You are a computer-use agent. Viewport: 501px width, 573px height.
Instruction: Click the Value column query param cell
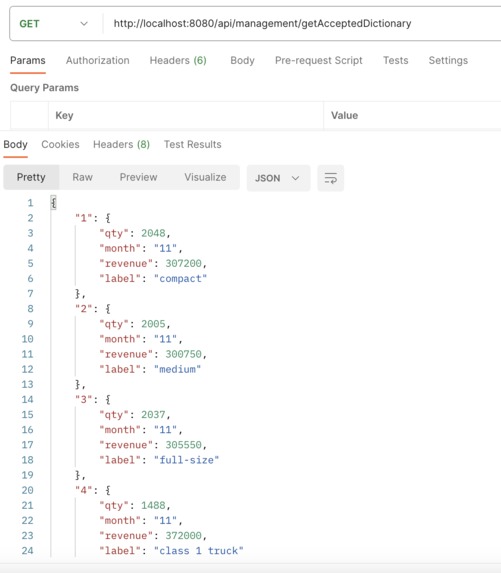pyautogui.click(x=412, y=115)
